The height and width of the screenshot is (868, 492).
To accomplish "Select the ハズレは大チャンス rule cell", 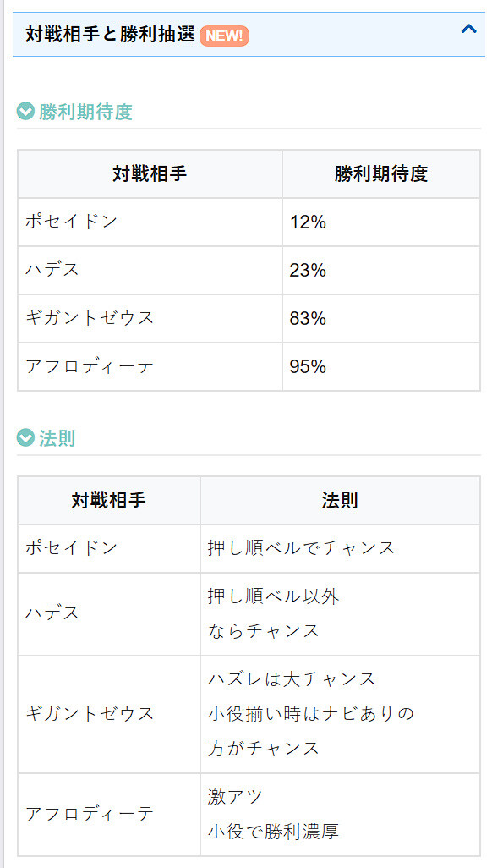I will pyautogui.click(x=340, y=714).
